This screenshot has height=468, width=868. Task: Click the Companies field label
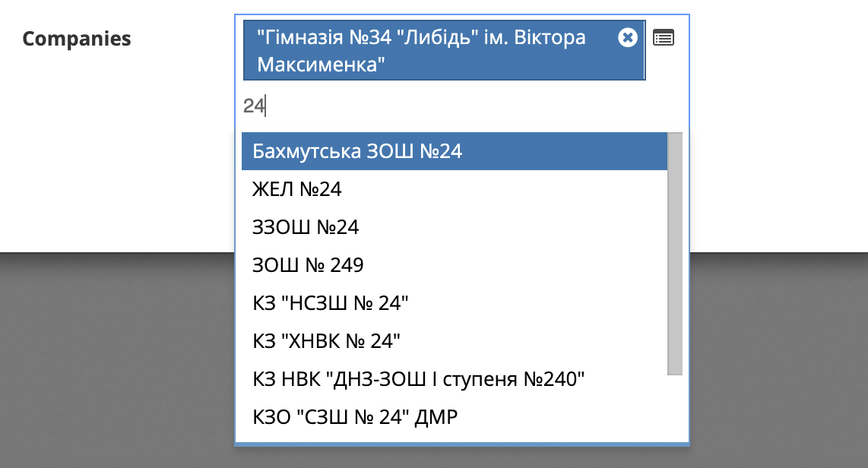pyautogui.click(x=77, y=39)
